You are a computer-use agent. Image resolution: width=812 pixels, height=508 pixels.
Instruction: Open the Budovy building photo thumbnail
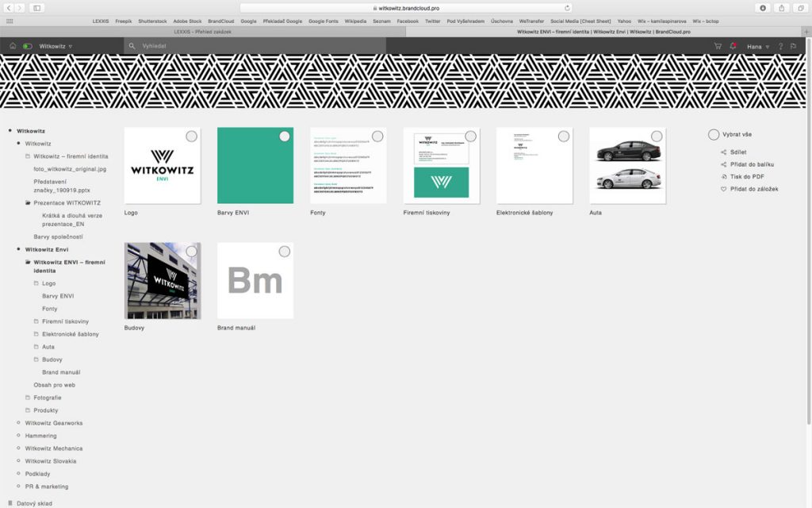click(x=163, y=280)
